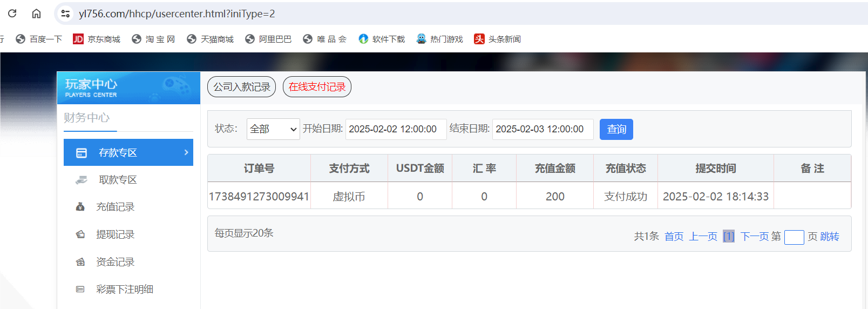
Task: Click the browser address bar URL
Action: pyautogui.click(x=177, y=14)
